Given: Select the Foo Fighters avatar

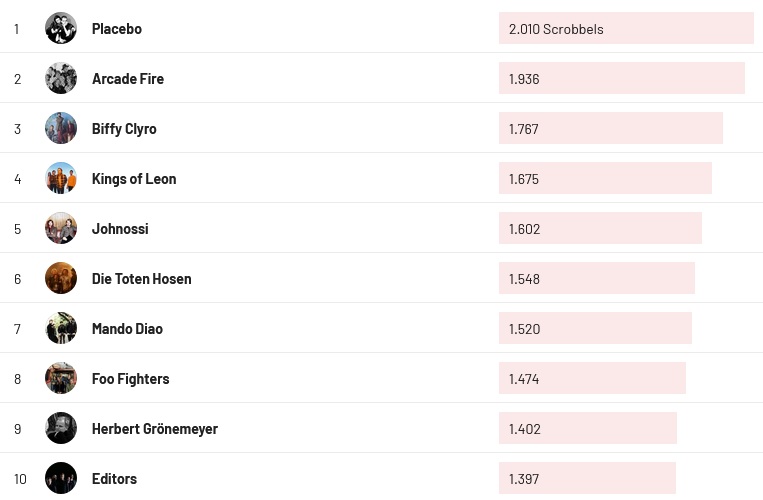Looking at the screenshot, I should click(x=61, y=378).
